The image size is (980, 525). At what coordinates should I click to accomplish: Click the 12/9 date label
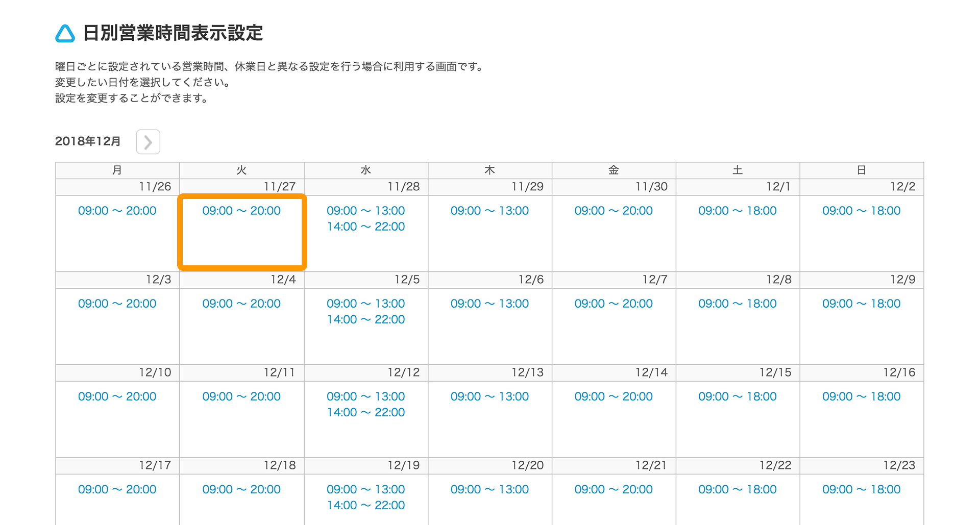tap(902, 280)
